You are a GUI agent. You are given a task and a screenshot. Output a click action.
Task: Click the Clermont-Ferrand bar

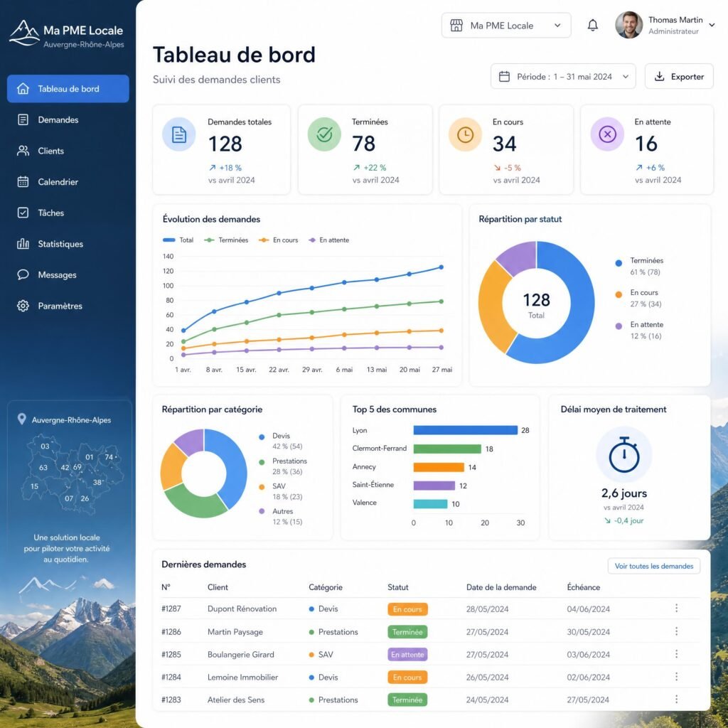(447, 449)
